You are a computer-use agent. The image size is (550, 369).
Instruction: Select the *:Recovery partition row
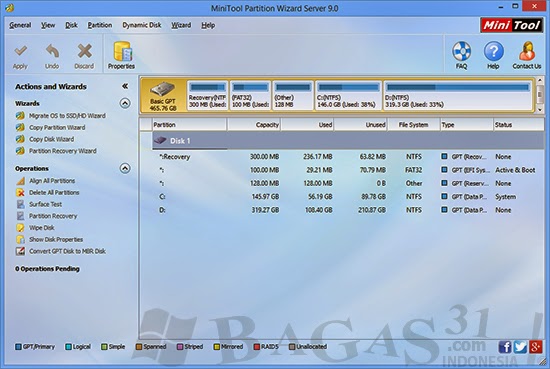tap(348, 157)
